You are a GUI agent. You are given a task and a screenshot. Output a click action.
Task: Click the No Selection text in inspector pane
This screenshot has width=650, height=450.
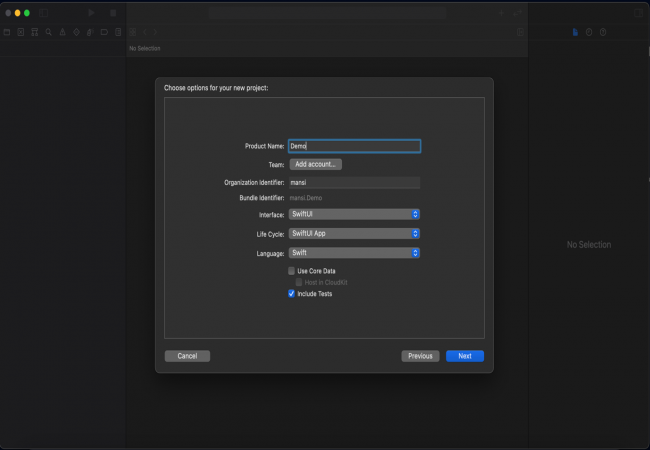click(589, 245)
